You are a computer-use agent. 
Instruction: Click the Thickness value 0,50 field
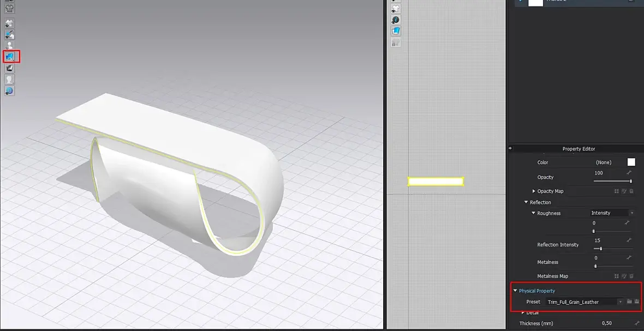pyautogui.click(x=607, y=323)
